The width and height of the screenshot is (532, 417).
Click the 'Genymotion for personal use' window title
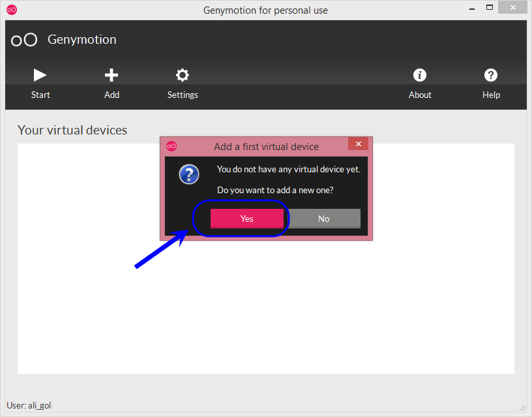(265, 10)
